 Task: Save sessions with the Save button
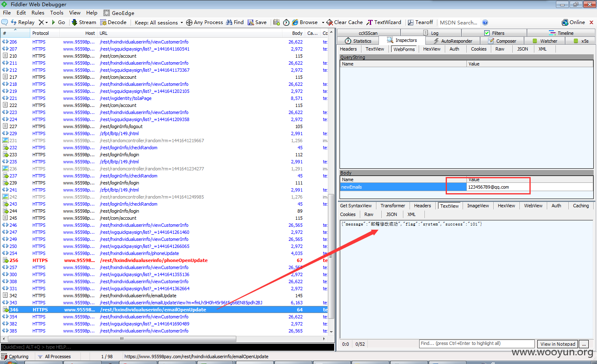coord(257,22)
